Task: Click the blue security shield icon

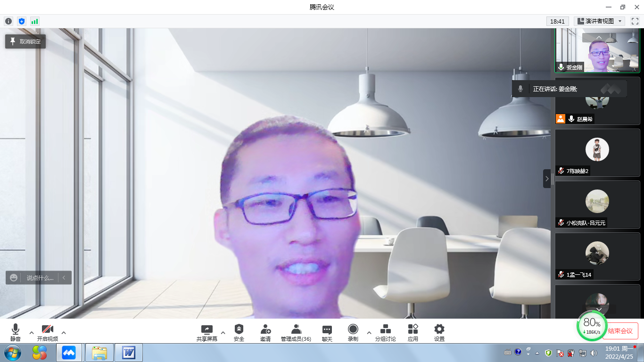Action: tap(21, 21)
